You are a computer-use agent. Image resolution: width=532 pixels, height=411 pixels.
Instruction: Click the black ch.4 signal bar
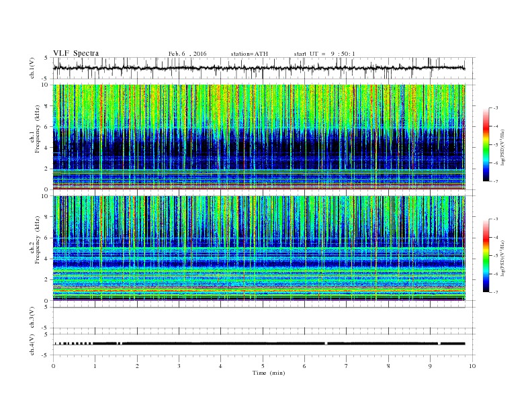click(x=259, y=344)
